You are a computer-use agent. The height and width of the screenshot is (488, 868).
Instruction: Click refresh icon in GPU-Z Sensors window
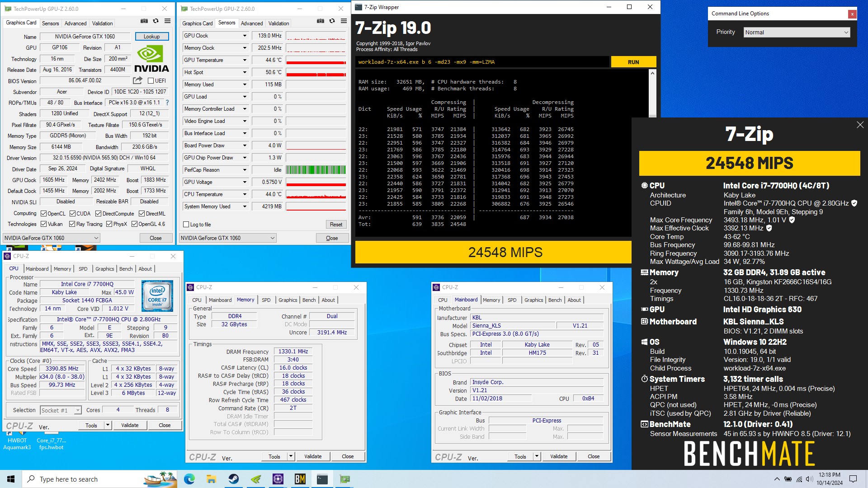pos(332,21)
